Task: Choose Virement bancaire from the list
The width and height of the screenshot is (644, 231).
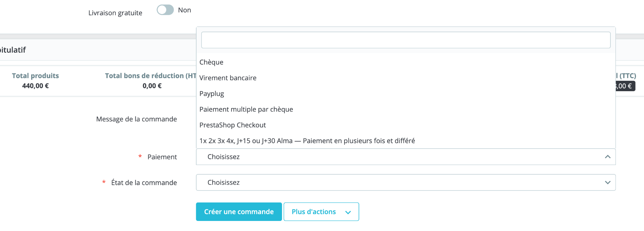Action: click(x=228, y=78)
